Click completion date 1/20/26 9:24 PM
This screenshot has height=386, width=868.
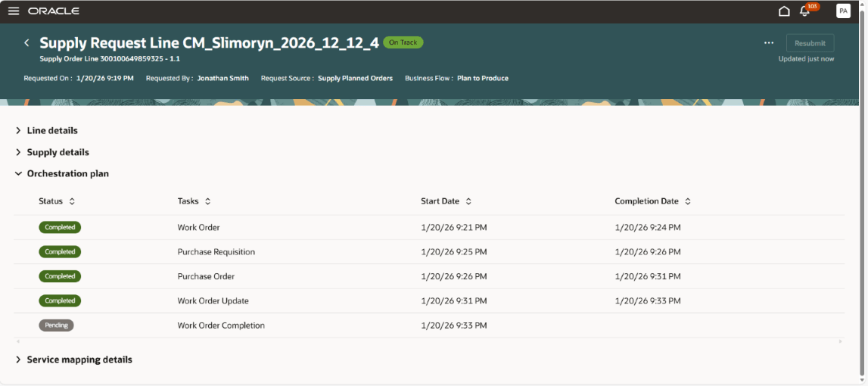coord(648,227)
